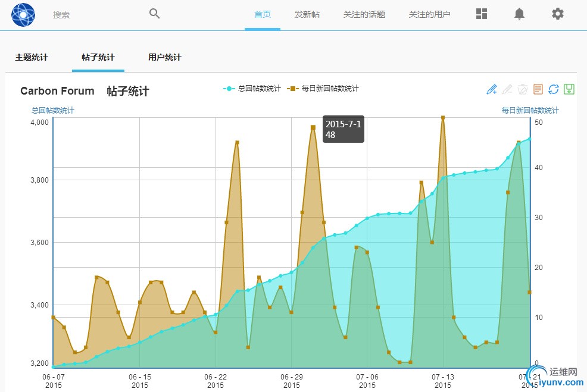Image resolution: width=587 pixels, height=392 pixels.
Task: Click the 3,600 left axis value
Action: click(x=40, y=242)
